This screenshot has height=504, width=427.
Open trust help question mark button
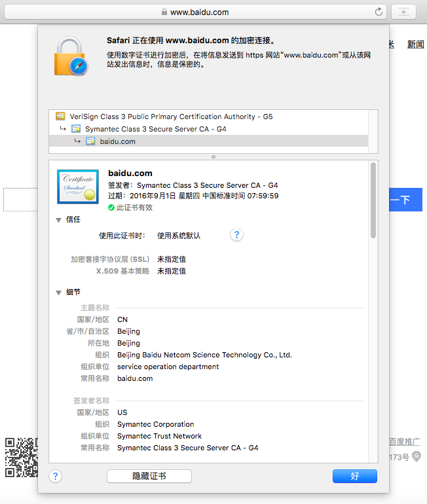click(x=236, y=235)
